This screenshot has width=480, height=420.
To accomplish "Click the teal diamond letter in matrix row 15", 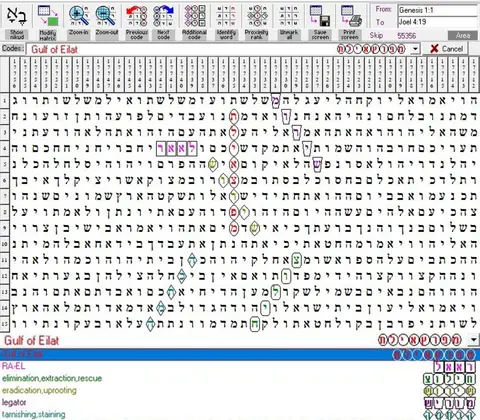I will tap(150, 323).
